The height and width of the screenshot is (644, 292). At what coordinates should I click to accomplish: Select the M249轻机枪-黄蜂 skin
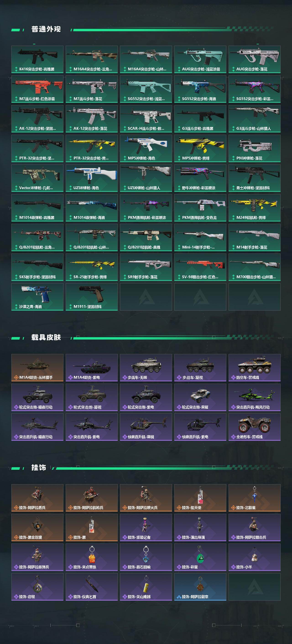tap(254, 208)
